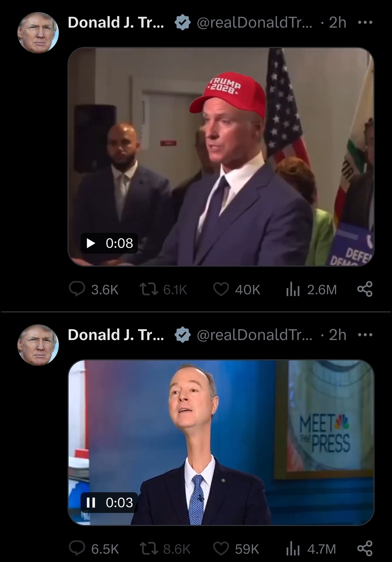Repost the first post with 6.1K reposts
Image resolution: width=392 pixels, height=562 pixels.
[163, 290]
